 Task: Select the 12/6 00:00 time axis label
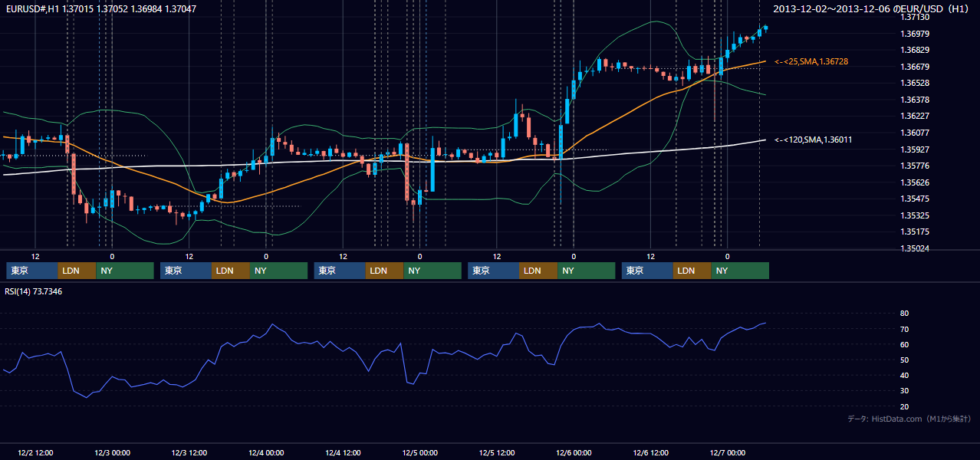(x=574, y=453)
